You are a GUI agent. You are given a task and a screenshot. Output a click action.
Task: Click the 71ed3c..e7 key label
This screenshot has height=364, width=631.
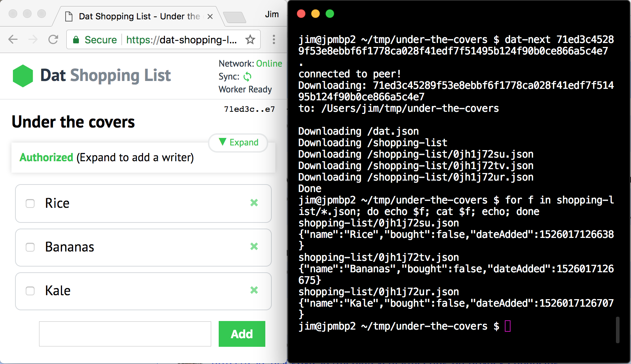[x=250, y=109]
